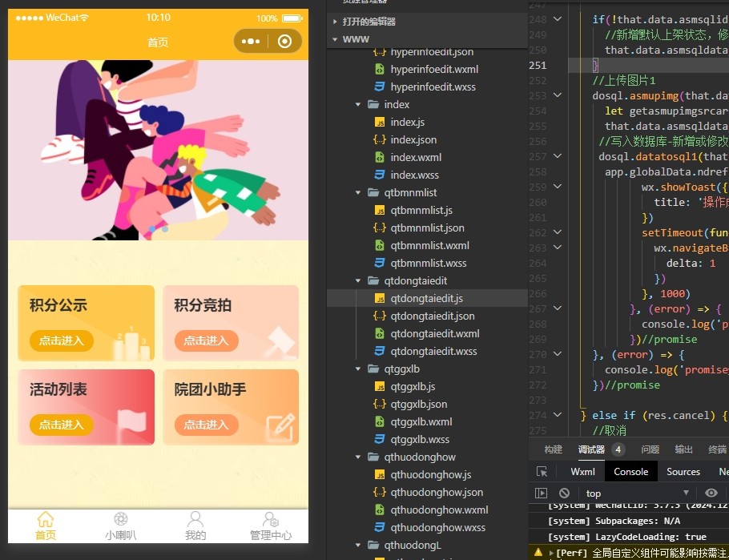Click 点击进入 on 院团小助手 card

tap(207, 425)
